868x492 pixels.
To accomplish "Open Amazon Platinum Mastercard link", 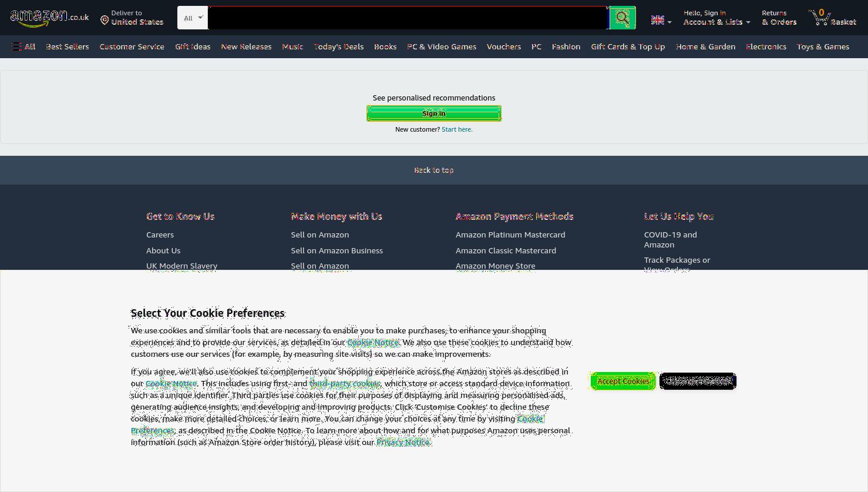I will (x=510, y=235).
